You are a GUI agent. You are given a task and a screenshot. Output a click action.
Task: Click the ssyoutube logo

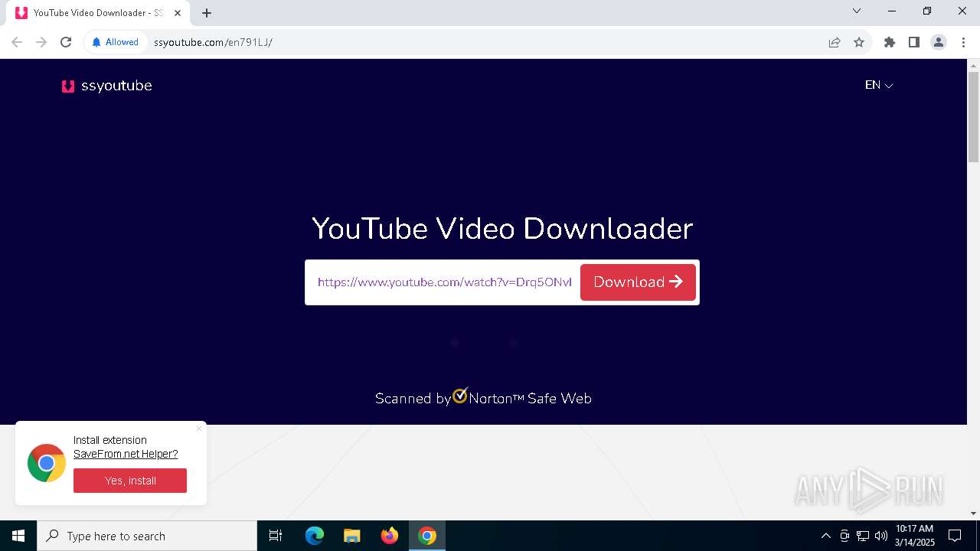(106, 86)
